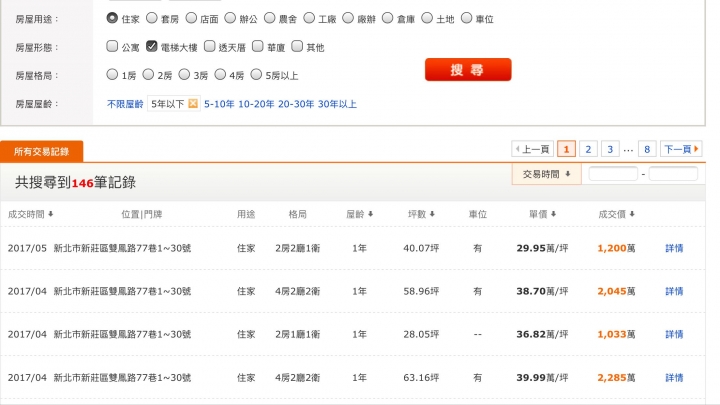Click the 39.99萬/坪 unit price
Screen dimensions: 720x405
click(542, 378)
